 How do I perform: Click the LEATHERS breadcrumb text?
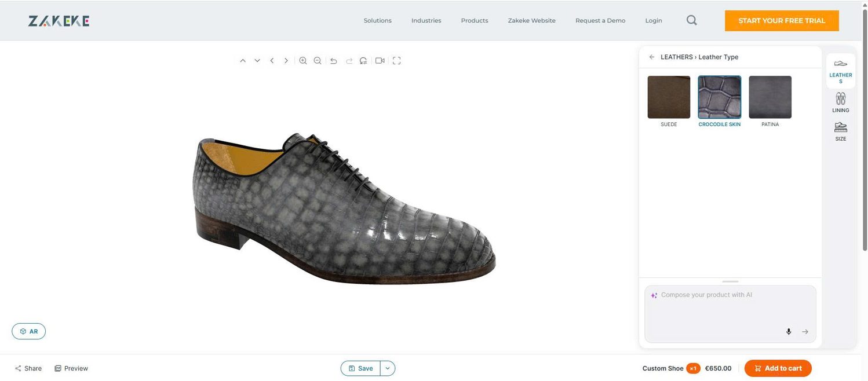[677, 57]
